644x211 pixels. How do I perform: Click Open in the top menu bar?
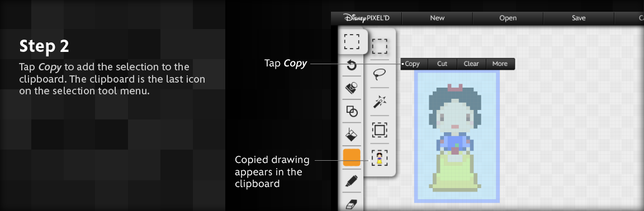coord(508,18)
